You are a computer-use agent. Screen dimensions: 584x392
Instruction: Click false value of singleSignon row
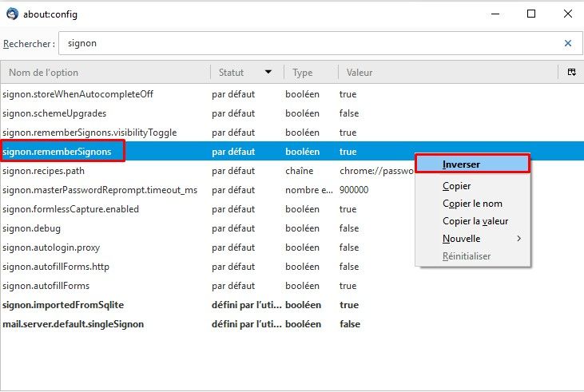tap(350, 324)
